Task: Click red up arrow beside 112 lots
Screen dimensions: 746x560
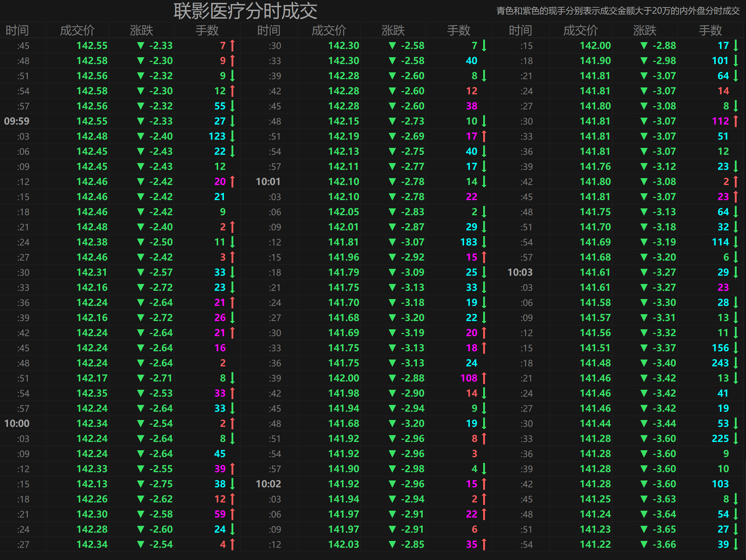Action: pos(736,121)
